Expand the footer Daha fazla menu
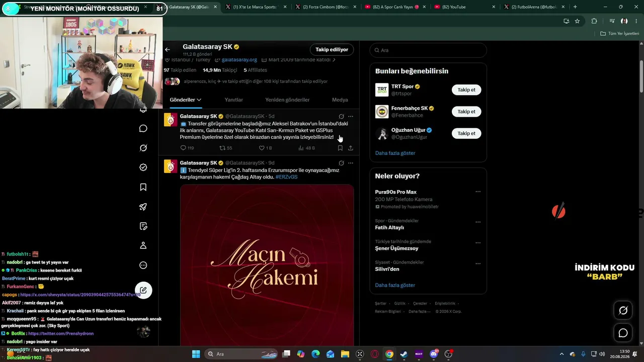The image size is (644, 362). (x=419, y=311)
